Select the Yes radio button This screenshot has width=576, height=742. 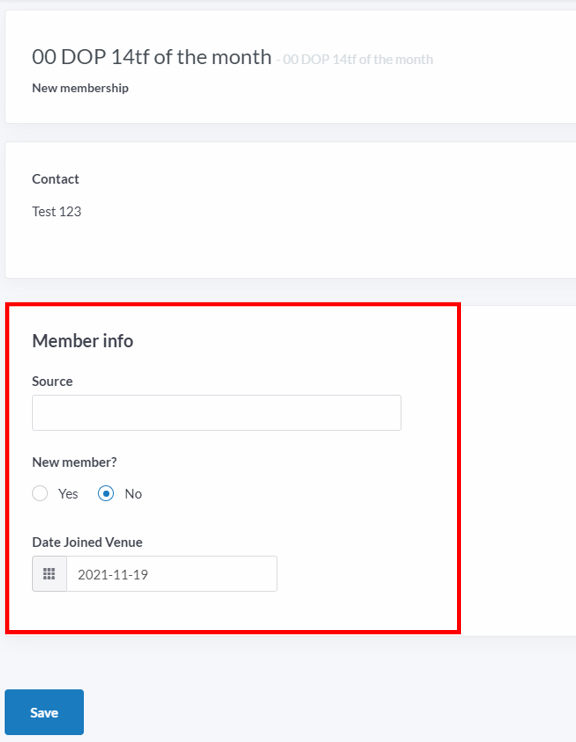(x=40, y=494)
